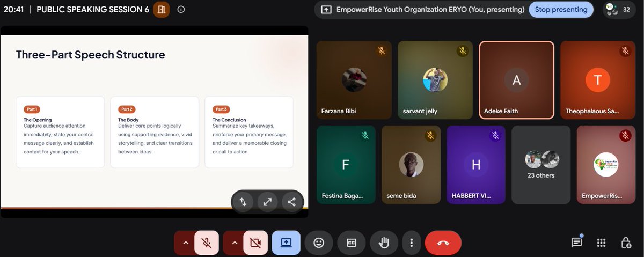Viewport: 644px width, 257px height.
Task: Click the 20:41 clock text
Action: (x=13, y=9)
